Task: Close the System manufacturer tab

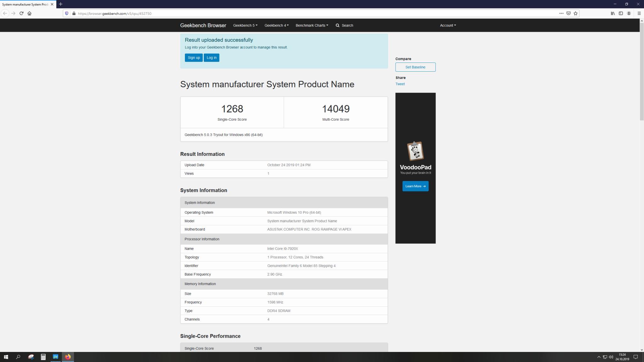Action: [x=52, y=4]
